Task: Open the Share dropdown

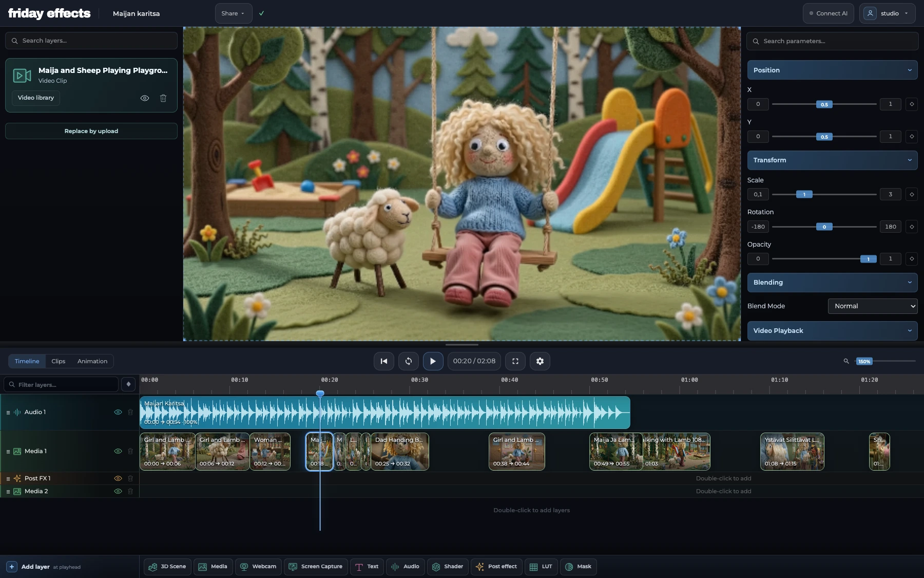Action: pos(233,13)
